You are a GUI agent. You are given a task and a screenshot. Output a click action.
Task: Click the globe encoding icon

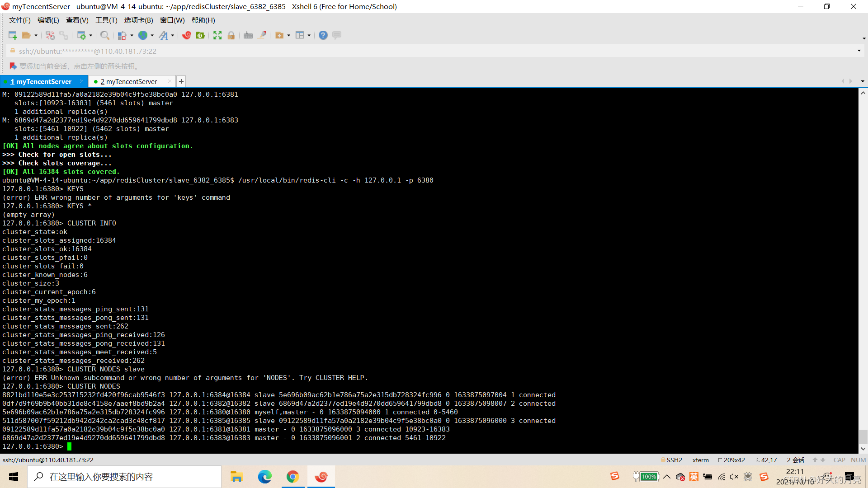[143, 35]
